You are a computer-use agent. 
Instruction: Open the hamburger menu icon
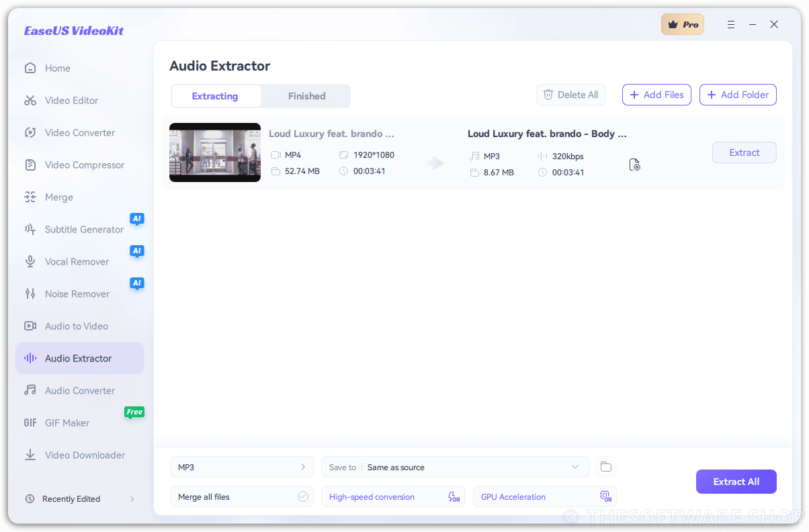pos(731,24)
